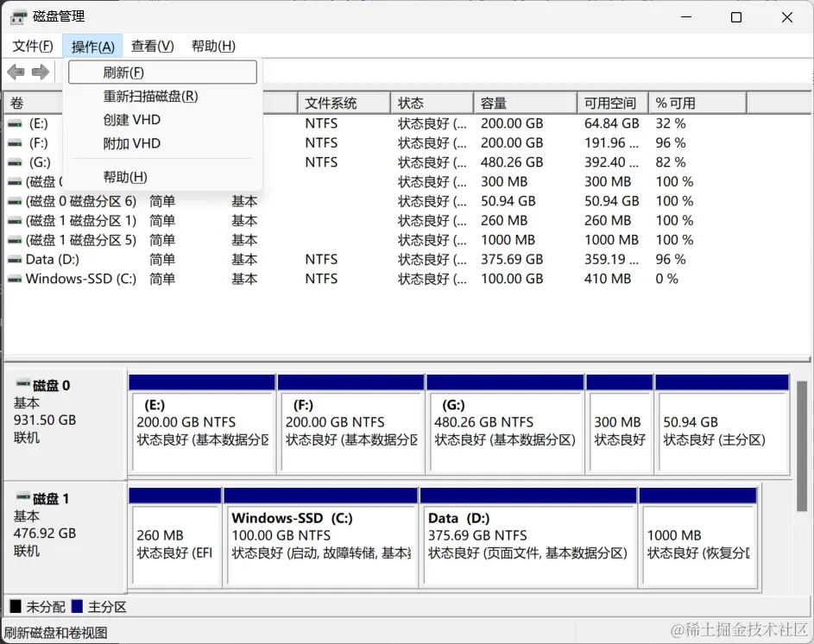Viewport: 814px width, 644px height.
Task: Click the 磁盘 1 476.92 GB disk label
Action: tap(65, 538)
